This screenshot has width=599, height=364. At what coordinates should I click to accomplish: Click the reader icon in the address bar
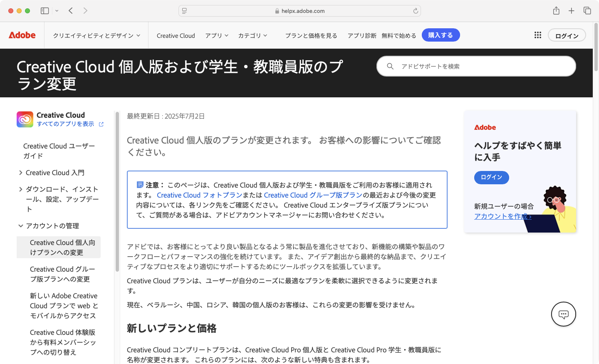(184, 11)
